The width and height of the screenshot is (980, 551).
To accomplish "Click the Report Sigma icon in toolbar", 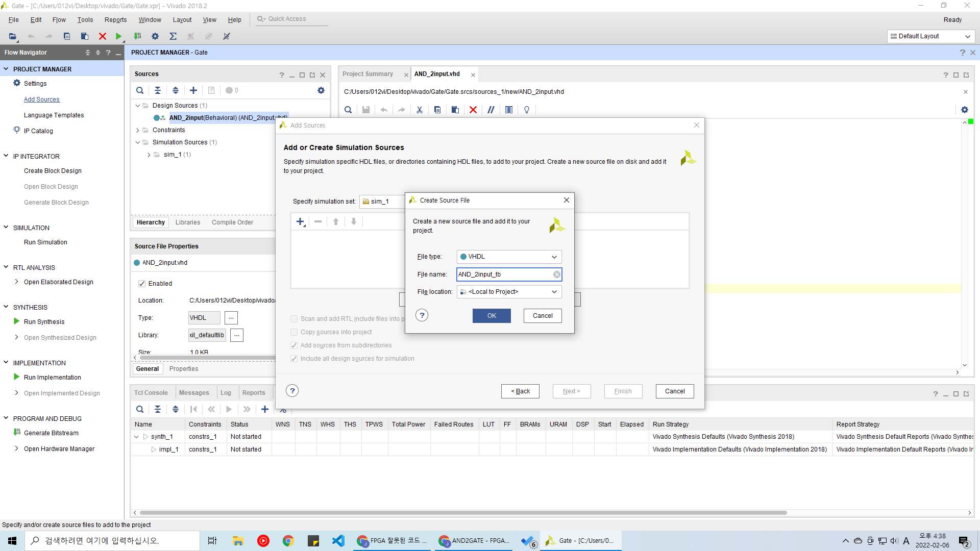I will coord(173,36).
